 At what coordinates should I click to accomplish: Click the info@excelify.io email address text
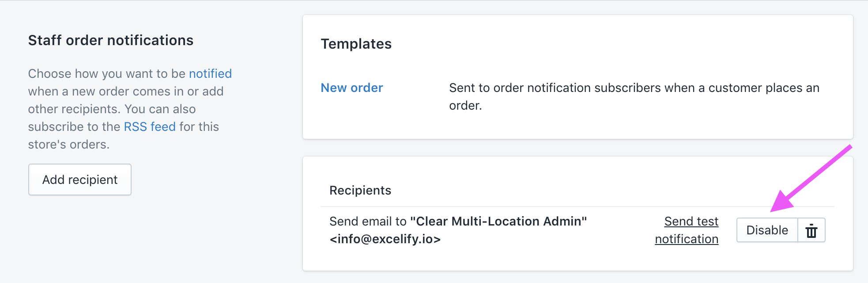(x=385, y=239)
